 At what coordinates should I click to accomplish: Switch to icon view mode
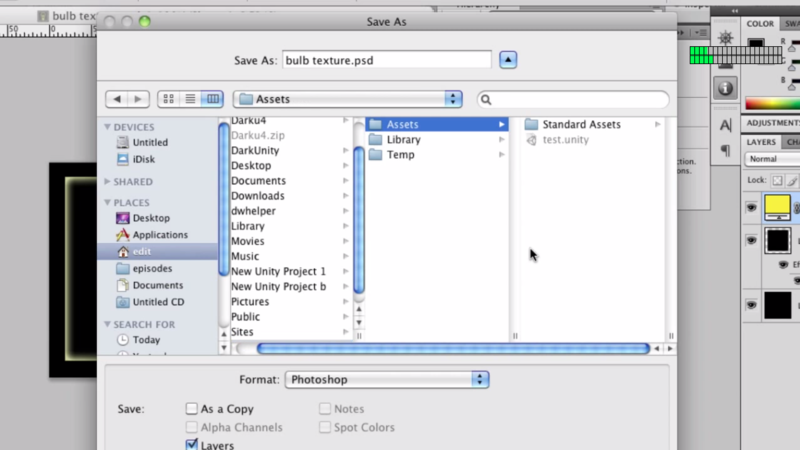click(x=168, y=99)
